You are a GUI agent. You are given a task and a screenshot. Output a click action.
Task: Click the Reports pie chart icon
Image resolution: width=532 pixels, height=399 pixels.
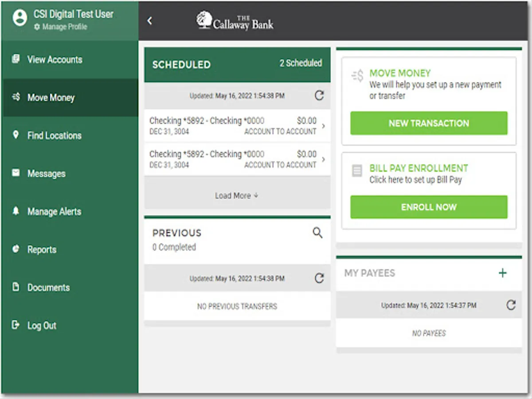(x=16, y=249)
